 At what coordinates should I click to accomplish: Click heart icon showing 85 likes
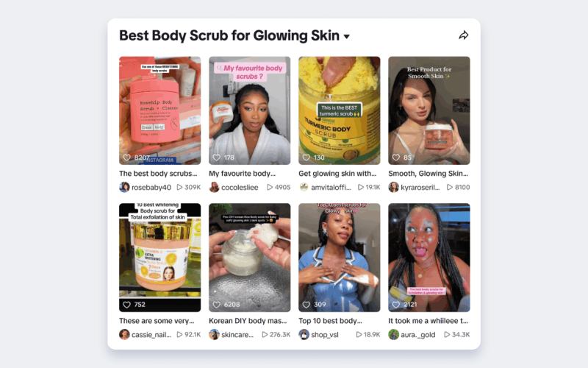pyautogui.click(x=396, y=158)
